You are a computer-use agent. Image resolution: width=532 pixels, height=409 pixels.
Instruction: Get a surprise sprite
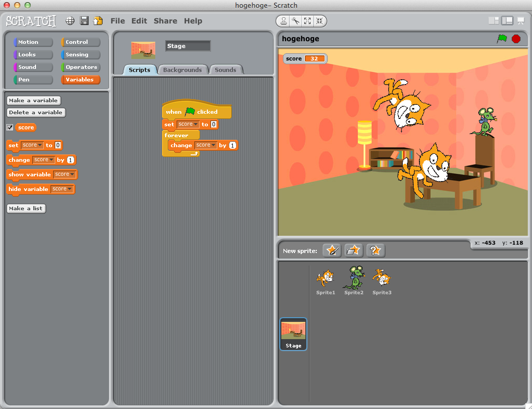tap(375, 251)
